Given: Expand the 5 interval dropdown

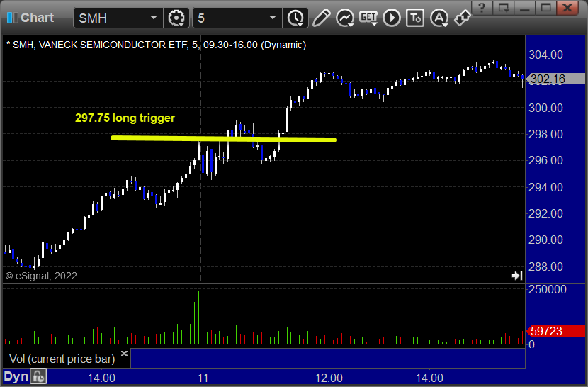Looking at the screenshot, I should pyautogui.click(x=273, y=18).
